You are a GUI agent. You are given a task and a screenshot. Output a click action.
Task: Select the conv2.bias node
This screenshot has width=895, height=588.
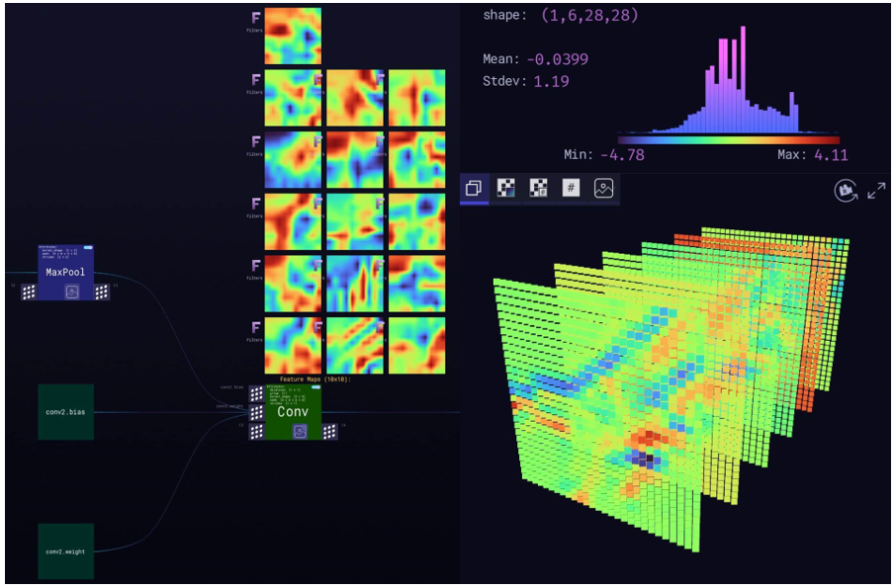(x=65, y=412)
